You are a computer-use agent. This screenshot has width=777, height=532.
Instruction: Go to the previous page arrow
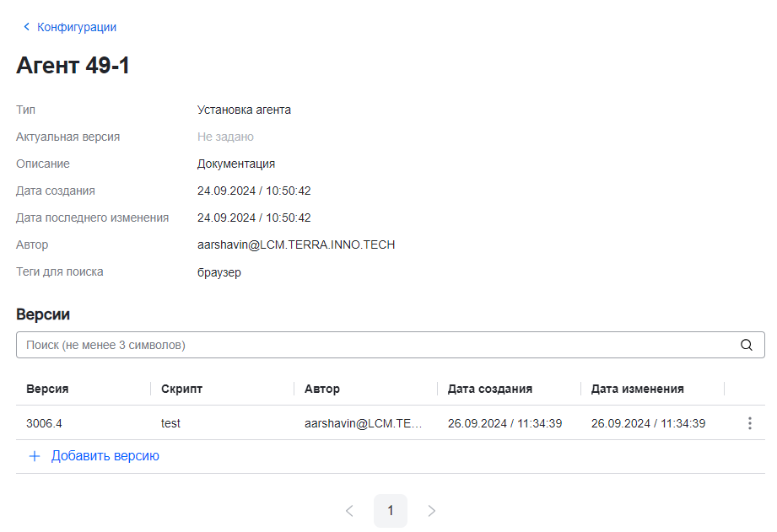click(x=349, y=511)
